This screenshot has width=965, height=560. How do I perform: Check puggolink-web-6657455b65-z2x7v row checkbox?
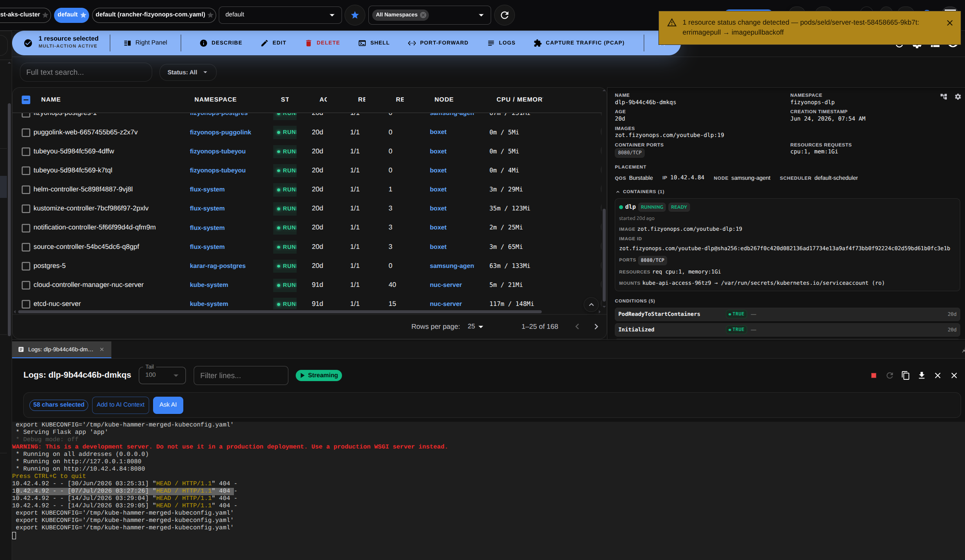click(x=26, y=133)
